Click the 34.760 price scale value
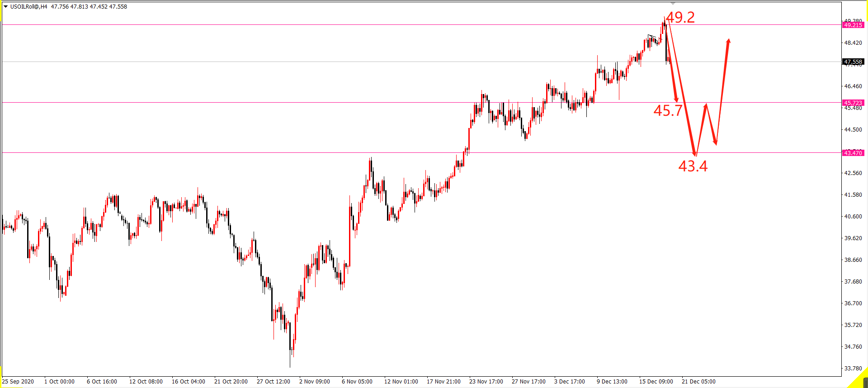The width and height of the screenshot is (868, 388). coord(853,347)
